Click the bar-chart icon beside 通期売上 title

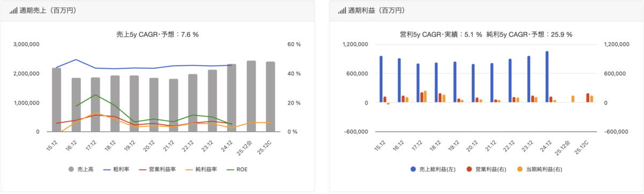[x=13, y=11]
